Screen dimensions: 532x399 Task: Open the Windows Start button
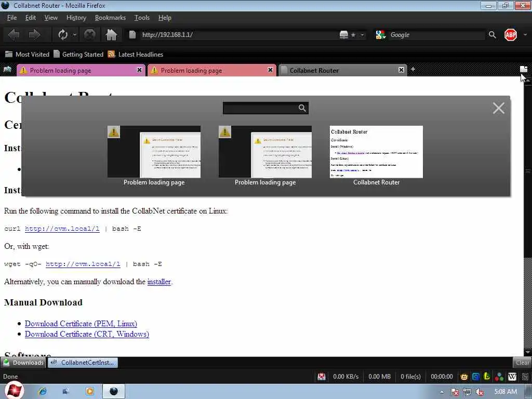(x=14, y=391)
